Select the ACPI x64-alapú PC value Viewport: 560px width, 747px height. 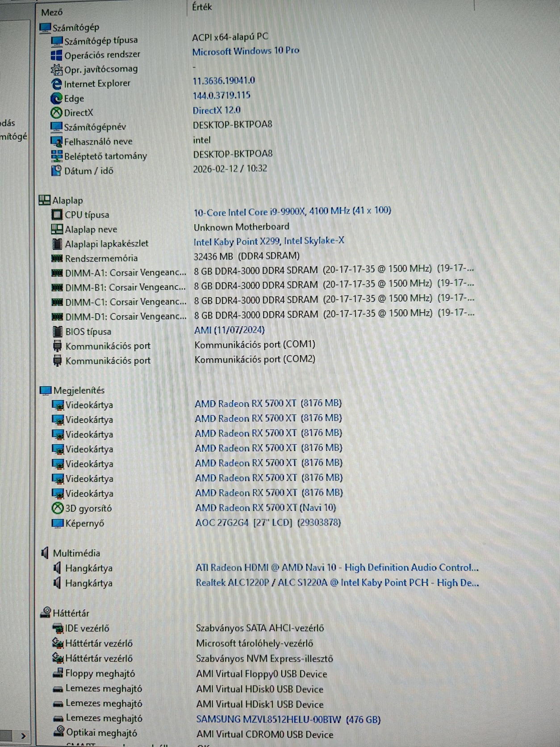click(x=230, y=37)
